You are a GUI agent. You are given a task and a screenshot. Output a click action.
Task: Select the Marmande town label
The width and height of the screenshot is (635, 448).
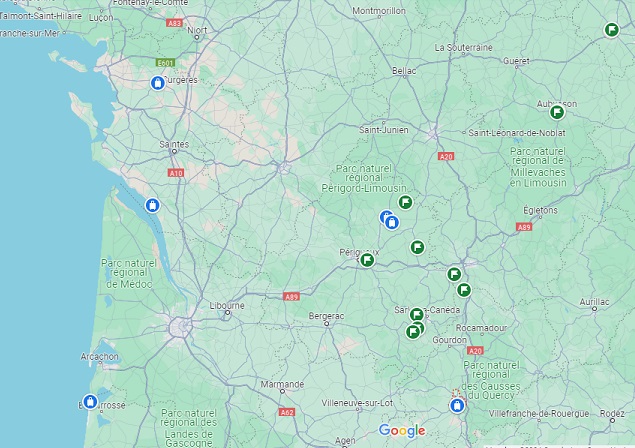coord(282,384)
